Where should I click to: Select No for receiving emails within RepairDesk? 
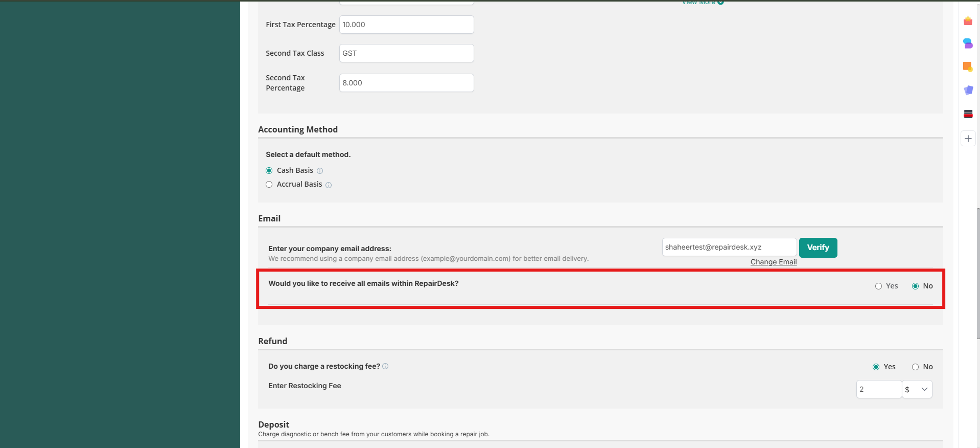pyautogui.click(x=915, y=286)
